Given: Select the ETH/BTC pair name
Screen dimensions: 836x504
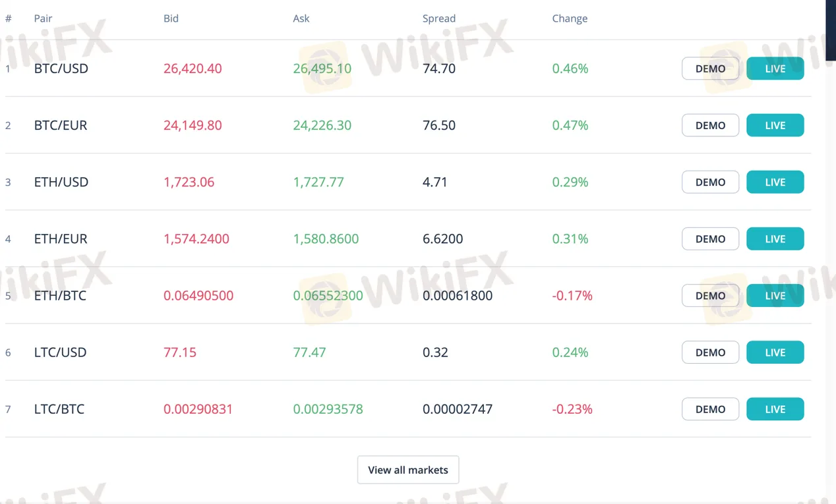Looking at the screenshot, I should click(60, 295).
